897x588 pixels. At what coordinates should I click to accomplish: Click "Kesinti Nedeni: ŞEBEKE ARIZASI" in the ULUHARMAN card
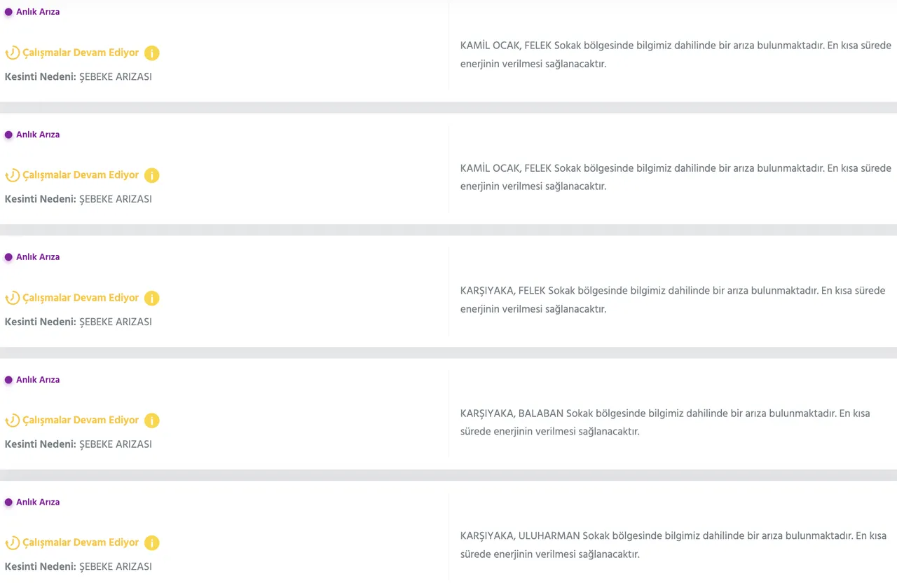(x=78, y=566)
